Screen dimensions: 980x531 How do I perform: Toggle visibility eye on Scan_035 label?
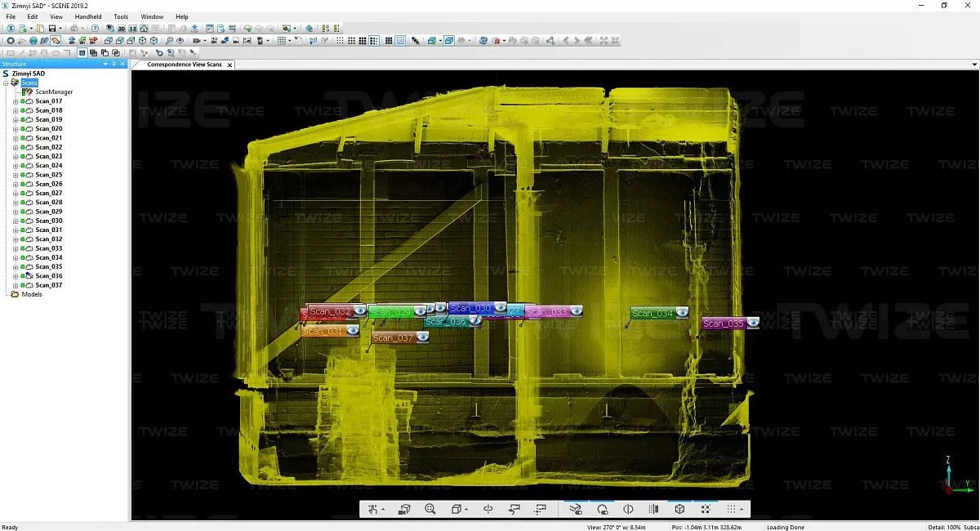point(752,324)
